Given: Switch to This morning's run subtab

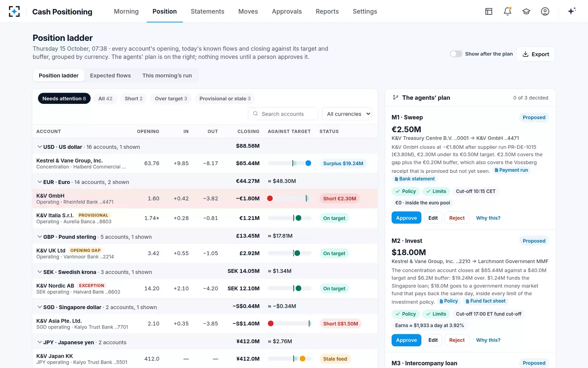Looking at the screenshot, I should point(167,76).
